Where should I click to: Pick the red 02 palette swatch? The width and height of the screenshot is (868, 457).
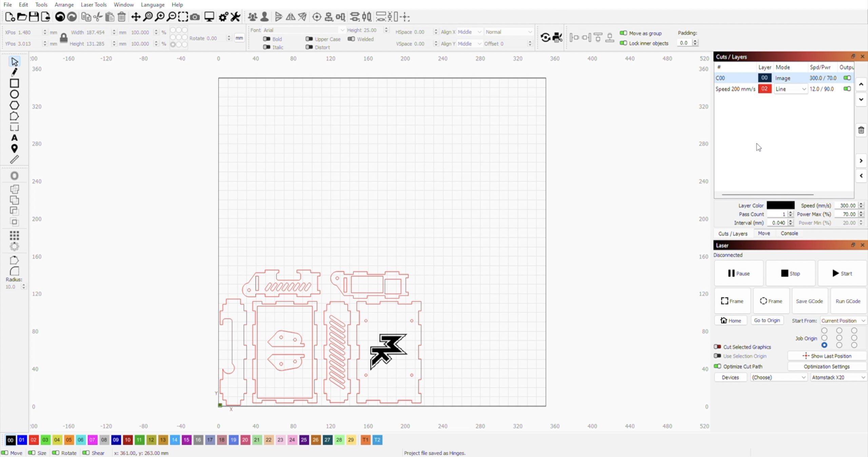34,440
